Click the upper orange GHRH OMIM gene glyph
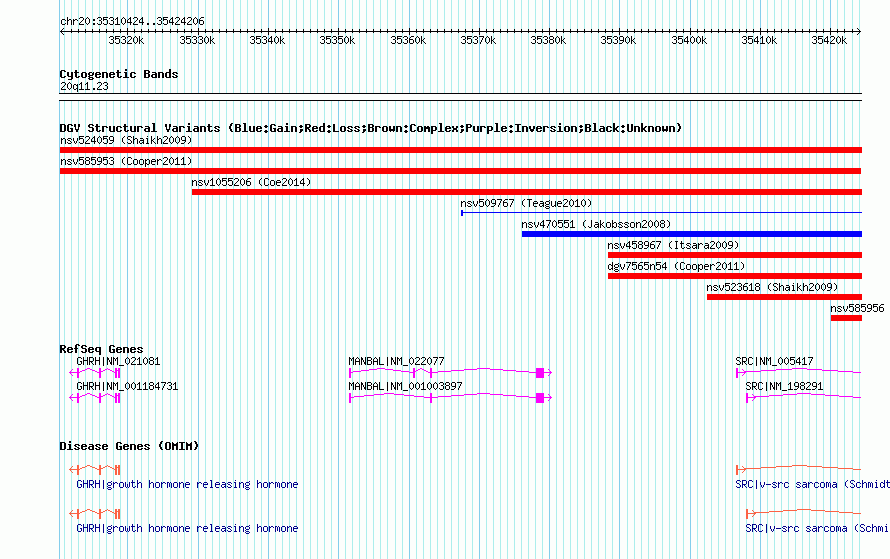Viewport: 890px width, 559px height. [95, 469]
